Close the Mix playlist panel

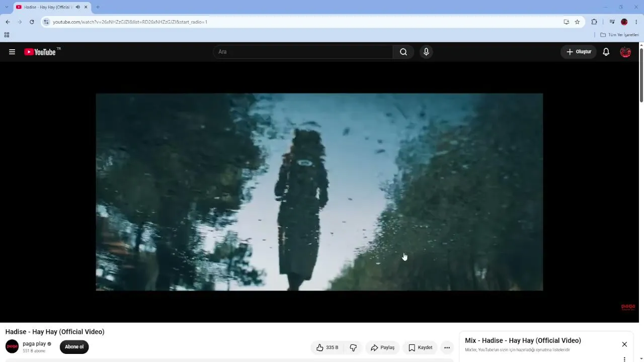point(624,344)
